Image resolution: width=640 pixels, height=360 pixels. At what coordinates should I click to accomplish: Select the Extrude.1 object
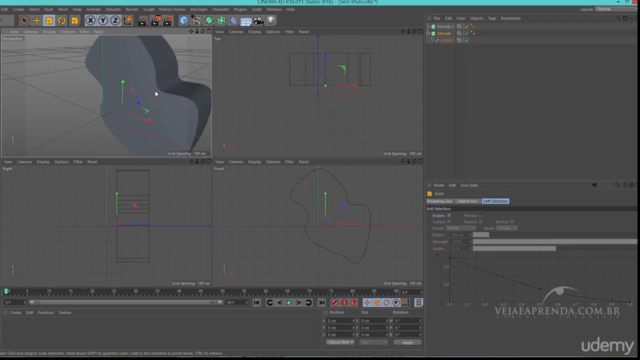pyautogui.click(x=445, y=27)
